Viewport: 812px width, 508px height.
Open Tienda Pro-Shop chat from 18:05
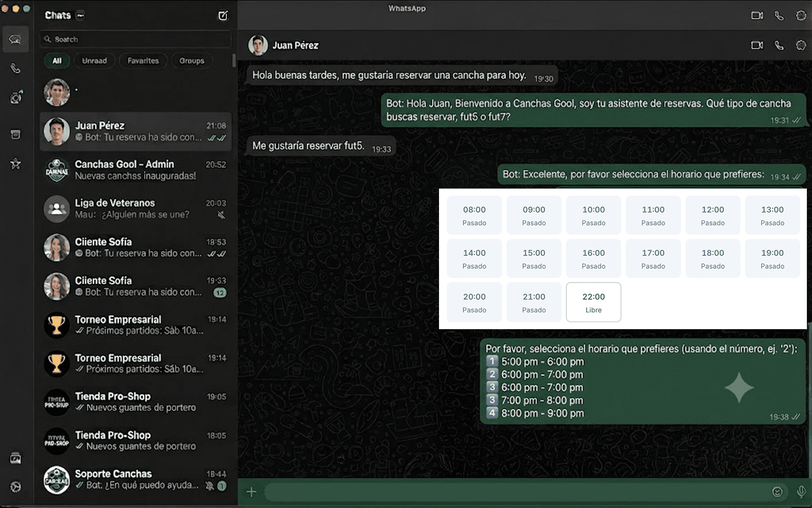[x=136, y=441]
